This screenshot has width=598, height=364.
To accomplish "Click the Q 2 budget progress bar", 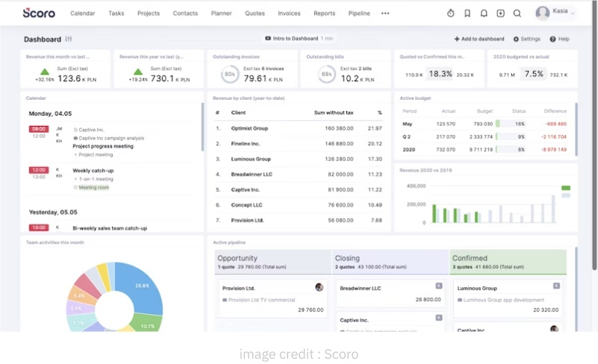I will coord(512,136).
